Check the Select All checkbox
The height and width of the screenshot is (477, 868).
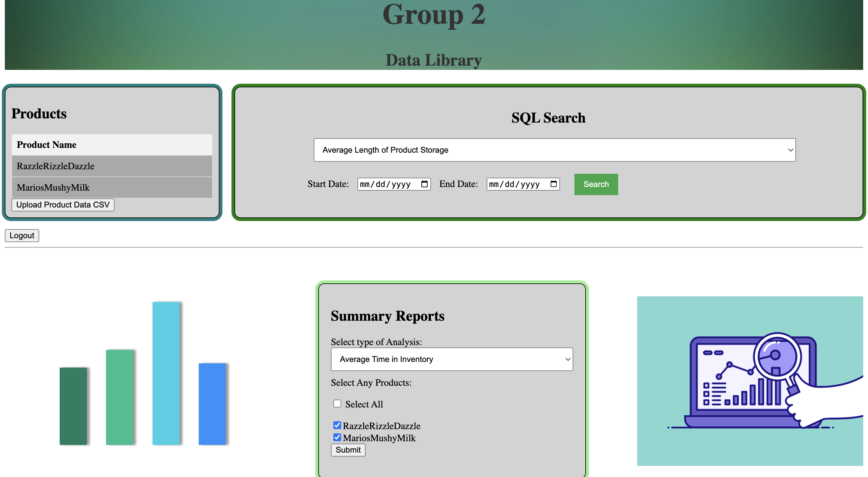point(337,404)
